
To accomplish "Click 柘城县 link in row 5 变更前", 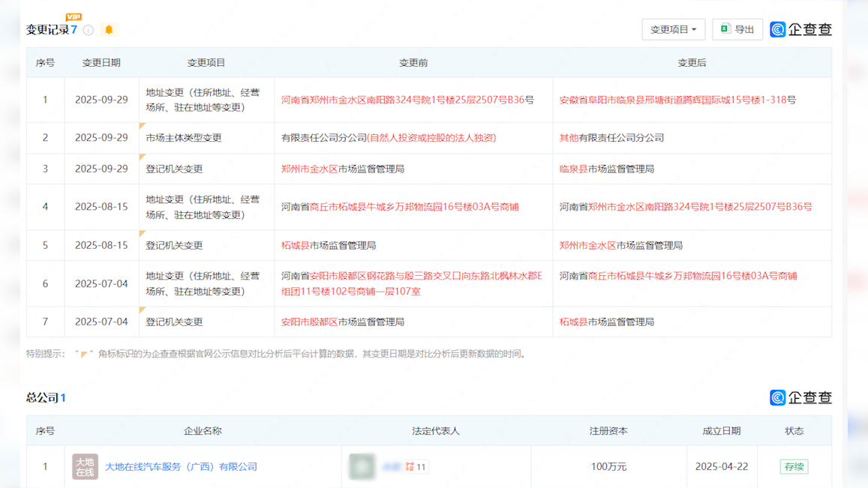I will tap(295, 245).
